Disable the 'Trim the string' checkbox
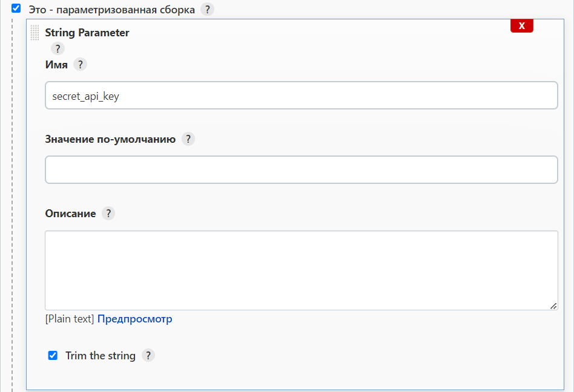This screenshot has width=574, height=392. [x=53, y=355]
